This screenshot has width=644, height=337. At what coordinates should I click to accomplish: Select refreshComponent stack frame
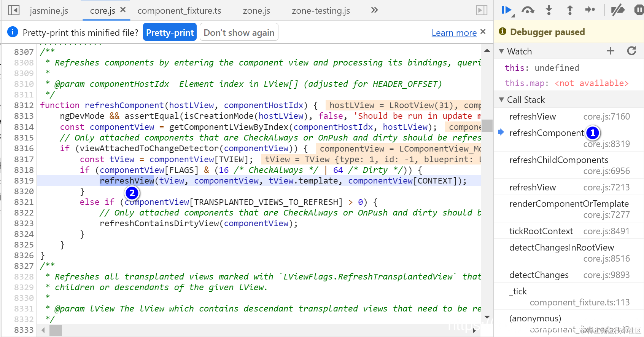569,138
